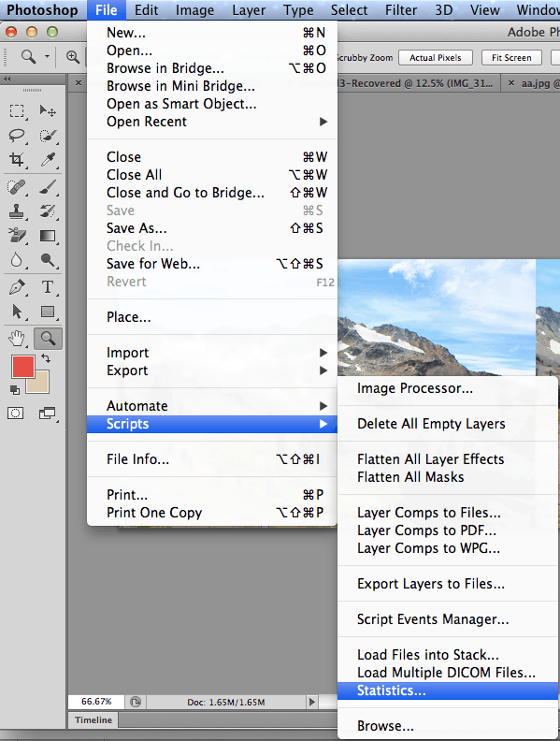Screen dimensions: 560x741
Task: Click the Fit Screen button
Action: pyautogui.click(x=511, y=58)
